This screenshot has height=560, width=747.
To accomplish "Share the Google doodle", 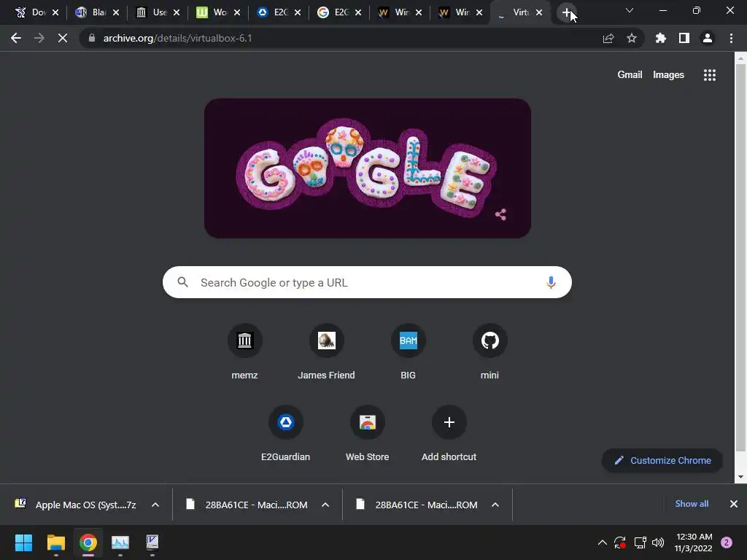I will pyautogui.click(x=500, y=215).
